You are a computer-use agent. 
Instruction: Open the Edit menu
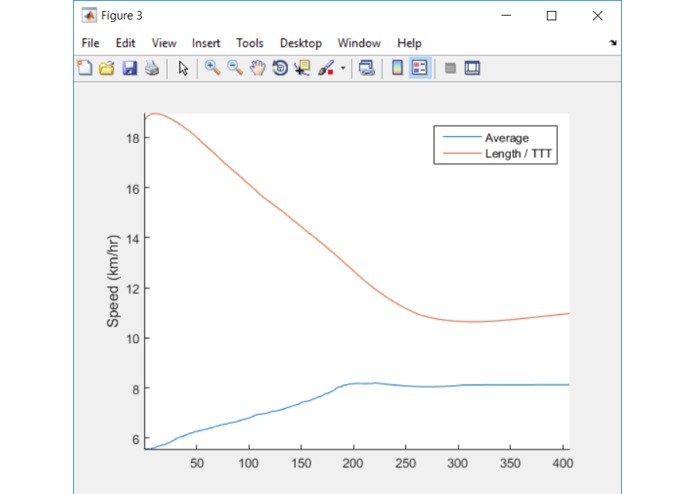[x=125, y=43]
